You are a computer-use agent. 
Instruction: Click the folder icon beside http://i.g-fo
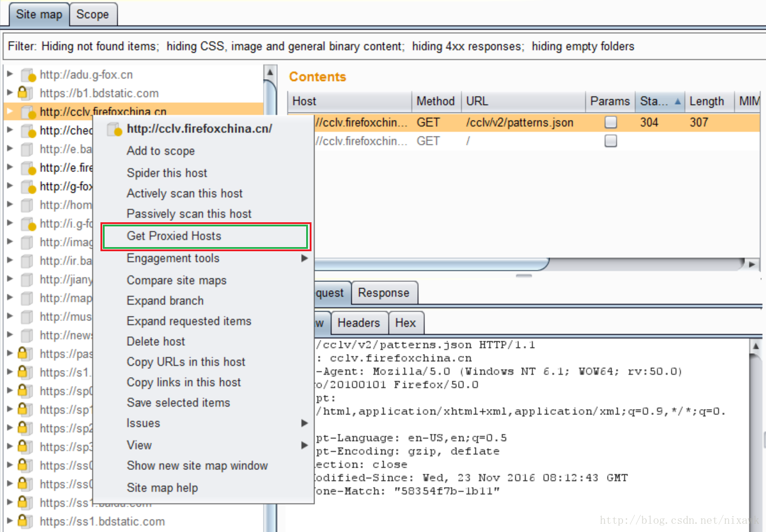coord(28,223)
